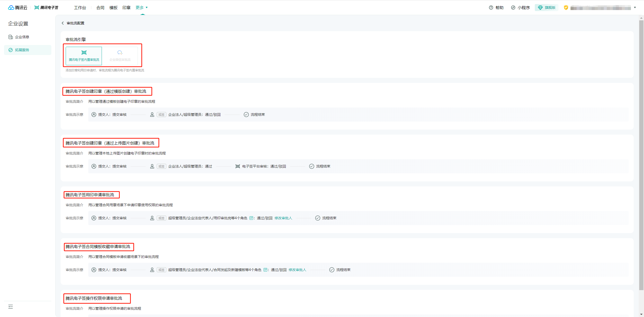
Task: Click submitter icon in 通过上传图片创建 flow
Action: [94, 166]
